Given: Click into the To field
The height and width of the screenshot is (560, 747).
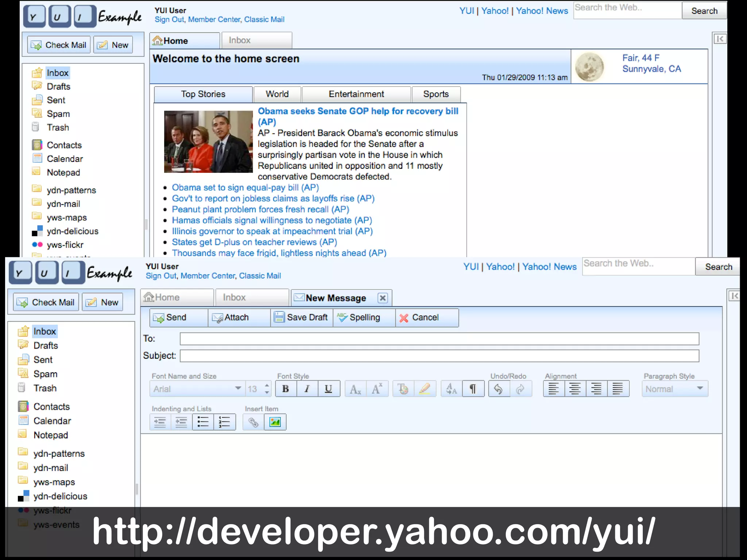Looking at the screenshot, I should click(439, 339).
